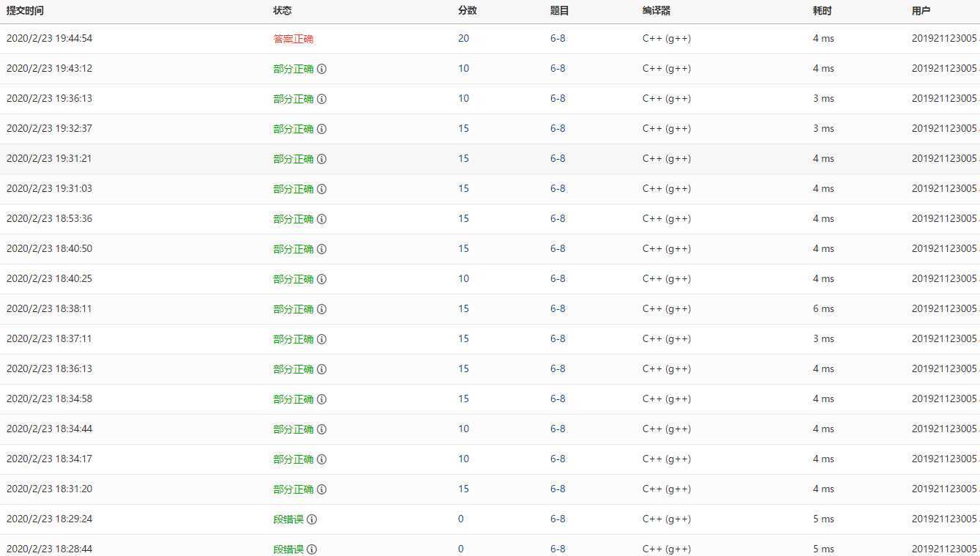Open problem 6-8 link in 18:28:44 row
The width and height of the screenshot is (980, 556).
558,549
